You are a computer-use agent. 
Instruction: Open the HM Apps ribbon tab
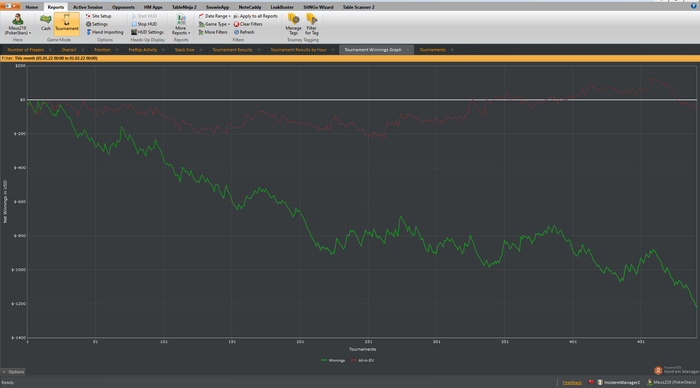point(153,7)
